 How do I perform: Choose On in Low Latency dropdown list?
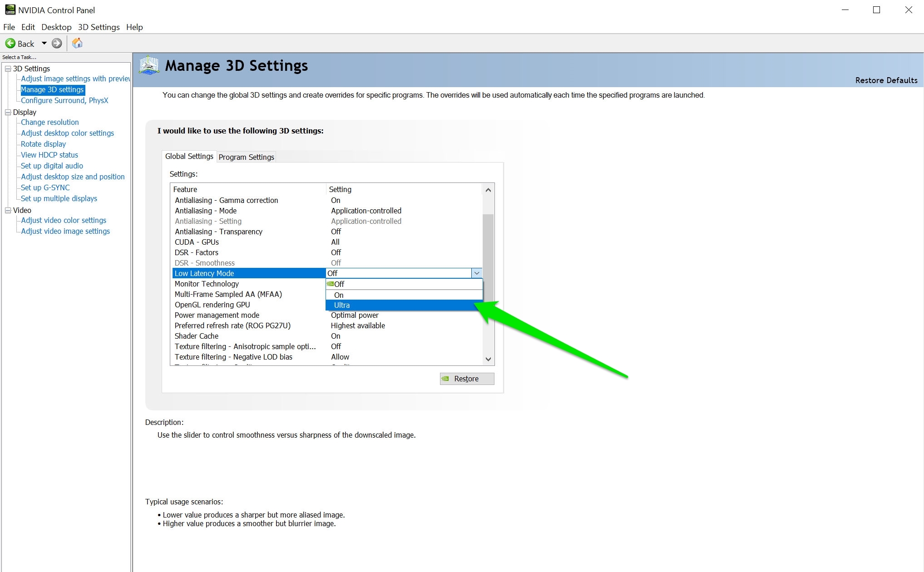pos(404,295)
